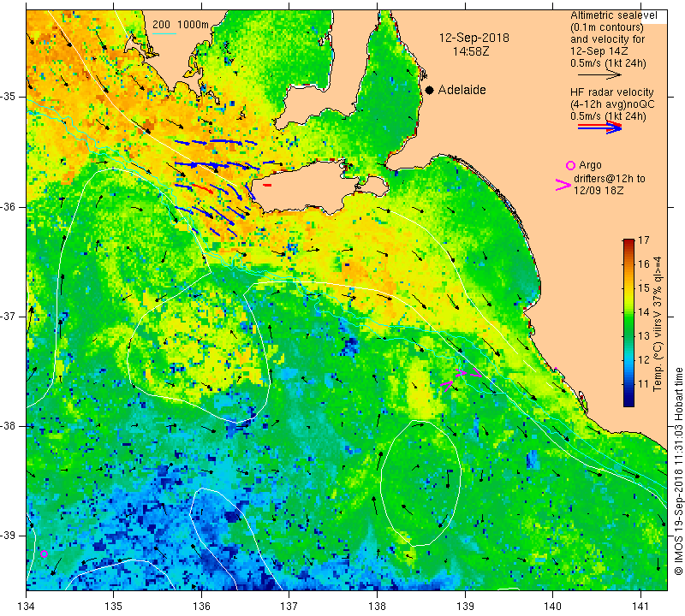Click the 'Altimetric sealevel' legend text

tap(614, 15)
